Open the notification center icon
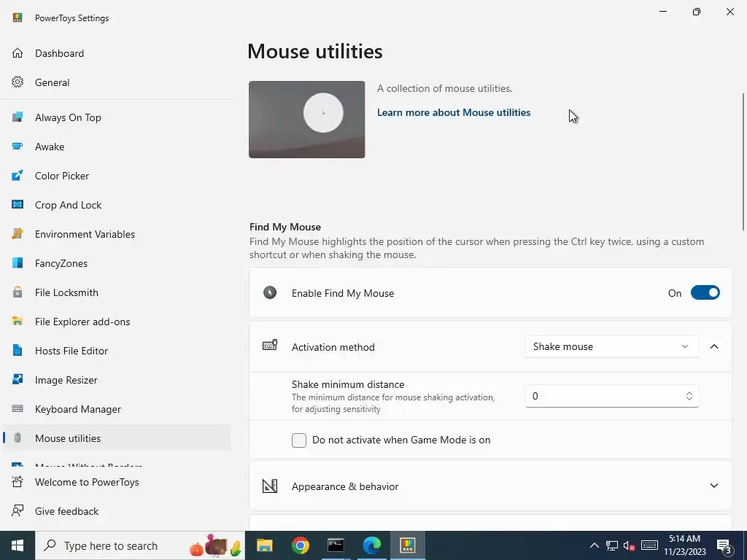Viewport: 747px width, 560px height. (724, 545)
